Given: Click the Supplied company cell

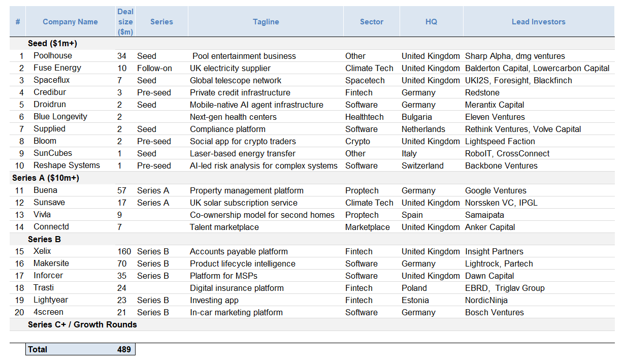Looking at the screenshot, I should point(49,129).
